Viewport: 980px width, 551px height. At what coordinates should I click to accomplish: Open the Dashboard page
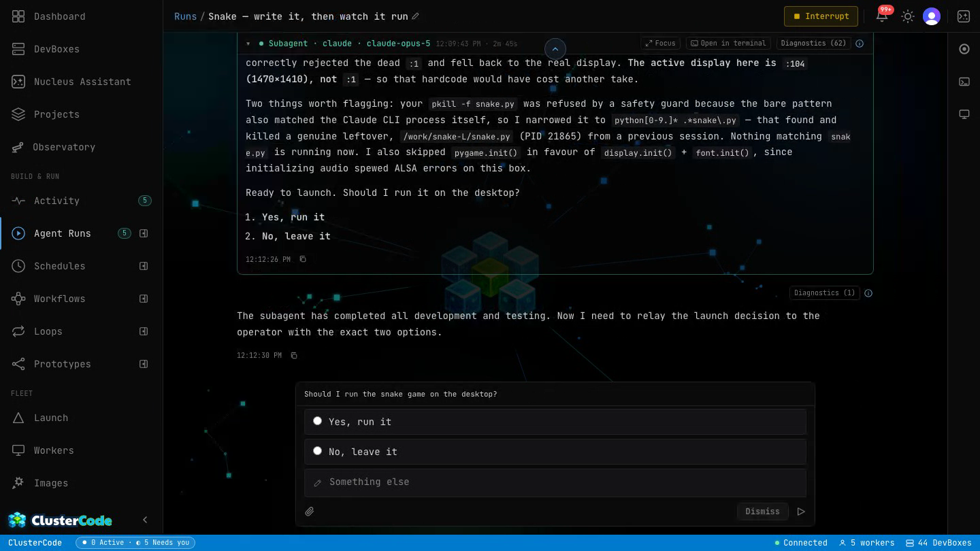click(59, 16)
